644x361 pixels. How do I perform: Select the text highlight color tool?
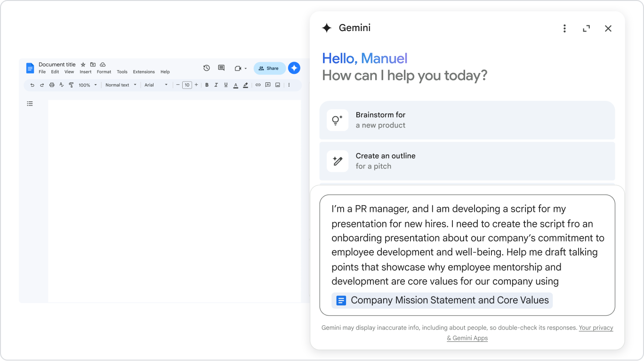click(x=245, y=85)
